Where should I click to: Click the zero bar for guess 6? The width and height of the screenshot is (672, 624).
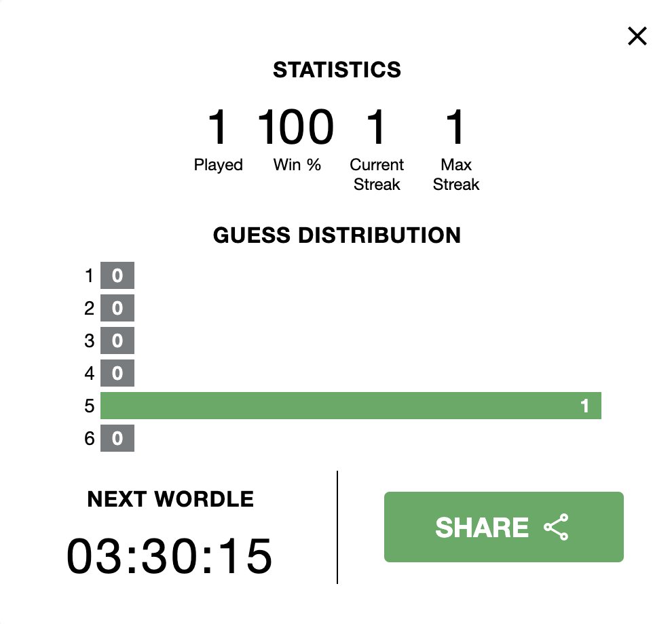(x=117, y=438)
